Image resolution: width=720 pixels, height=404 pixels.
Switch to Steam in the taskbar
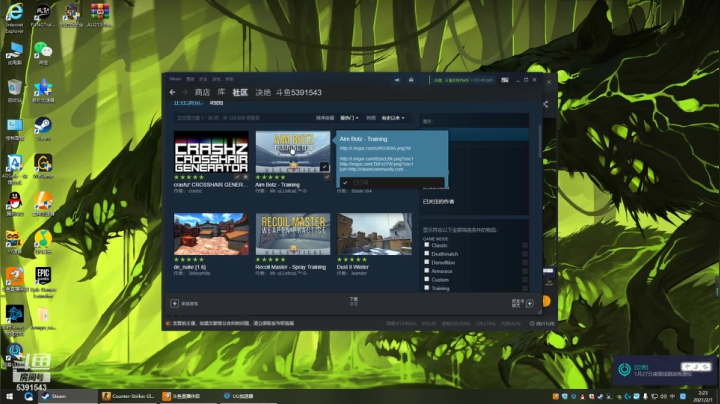pos(68,396)
